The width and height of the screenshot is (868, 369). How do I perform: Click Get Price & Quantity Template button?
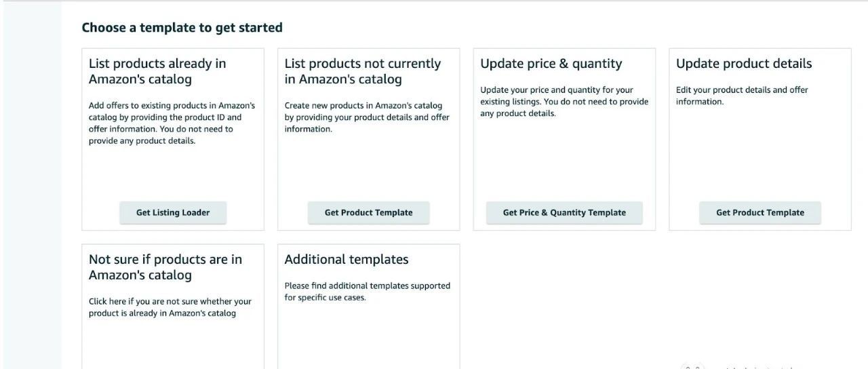coord(564,212)
